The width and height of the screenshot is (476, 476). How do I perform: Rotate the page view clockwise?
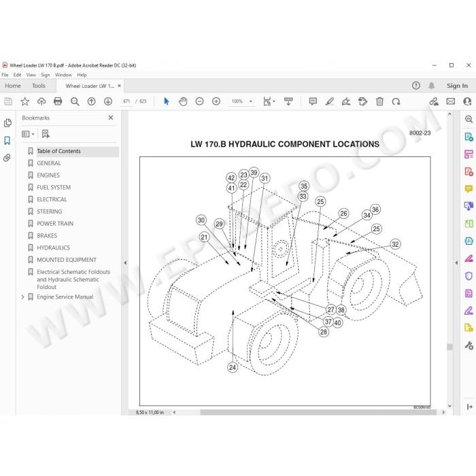[x=396, y=101]
